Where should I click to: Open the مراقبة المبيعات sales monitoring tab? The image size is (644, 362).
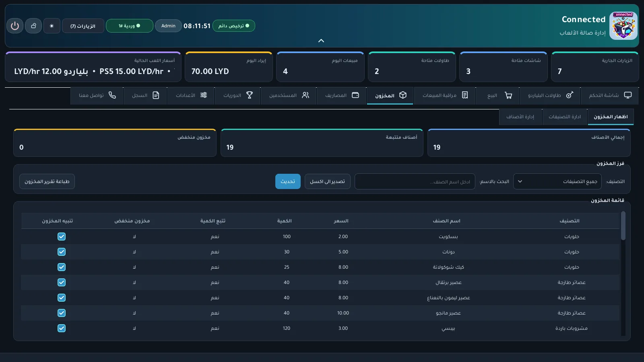[445, 95]
